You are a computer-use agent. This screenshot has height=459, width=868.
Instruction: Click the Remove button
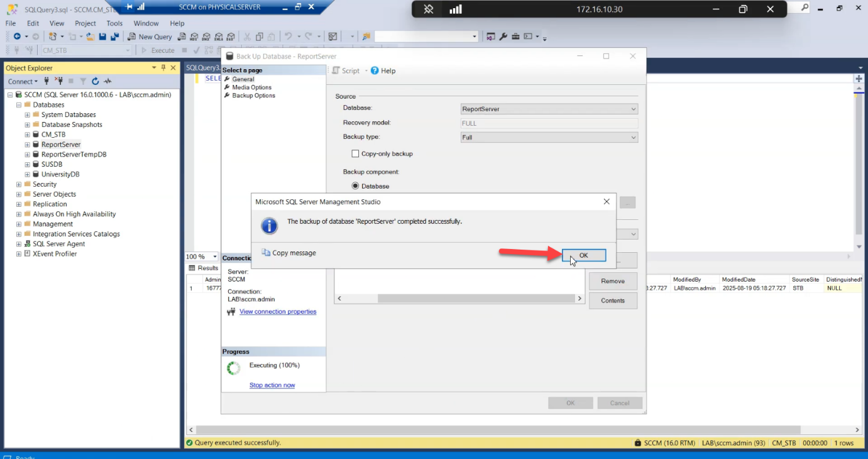click(613, 281)
